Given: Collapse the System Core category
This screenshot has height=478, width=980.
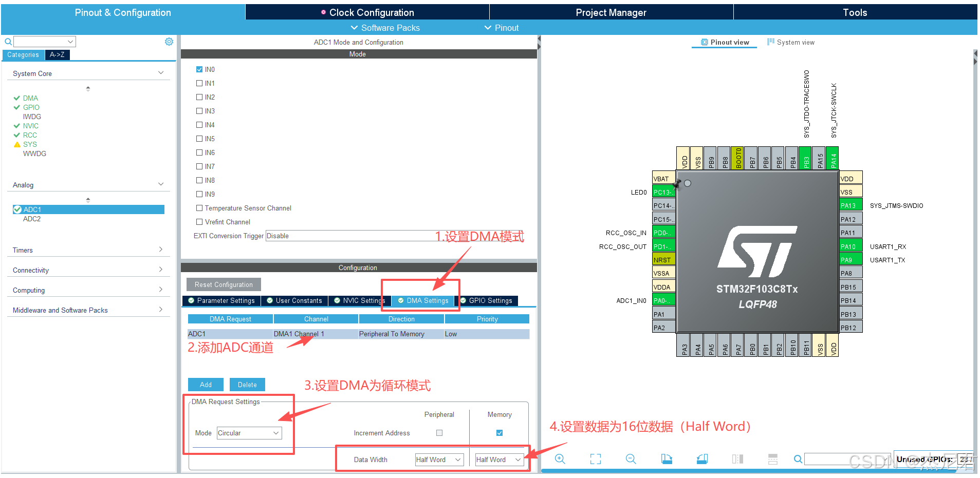Looking at the screenshot, I should pos(161,73).
